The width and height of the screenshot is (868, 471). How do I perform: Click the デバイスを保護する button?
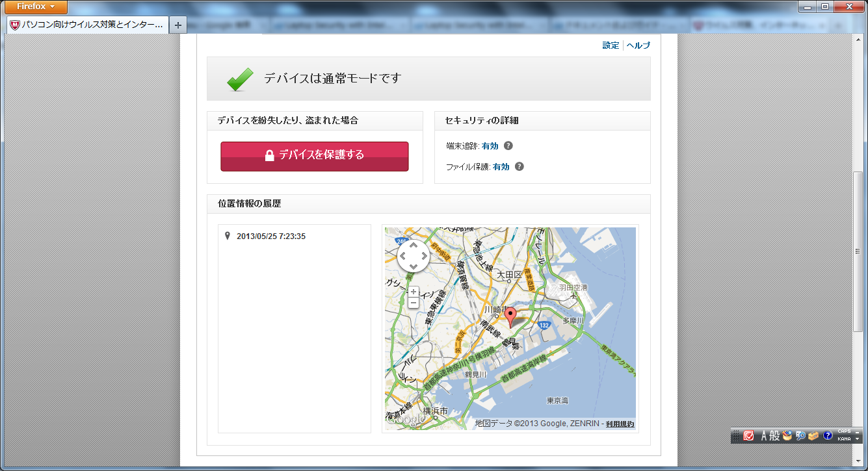pyautogui.click(x=315, y=156)
